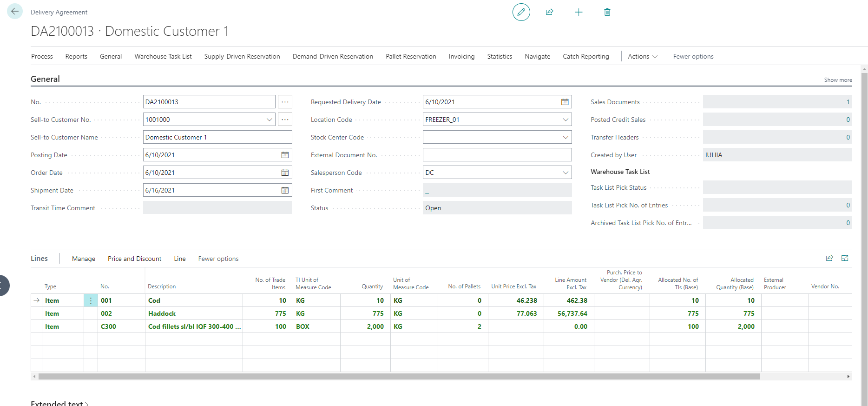Click ellipsis button beside No. field
The image size is (868, 406).
(285, 102)
